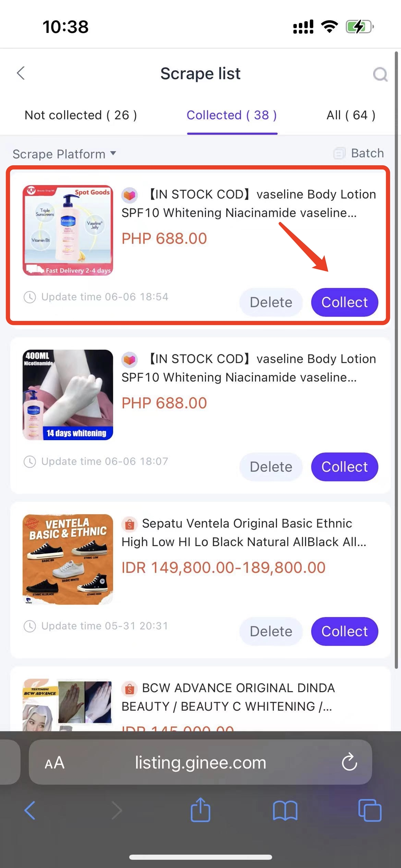Show open tabs in Safari
The height and width of the screenshot is (868, 401).
[370, 810]
